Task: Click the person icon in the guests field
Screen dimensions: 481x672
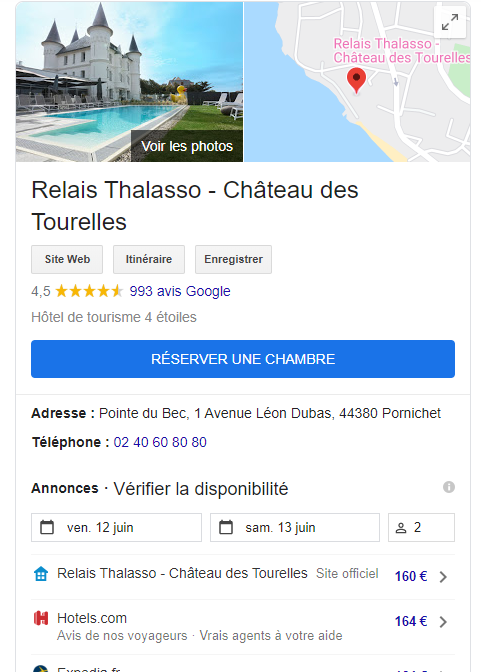Action: (x=401, y=528)
